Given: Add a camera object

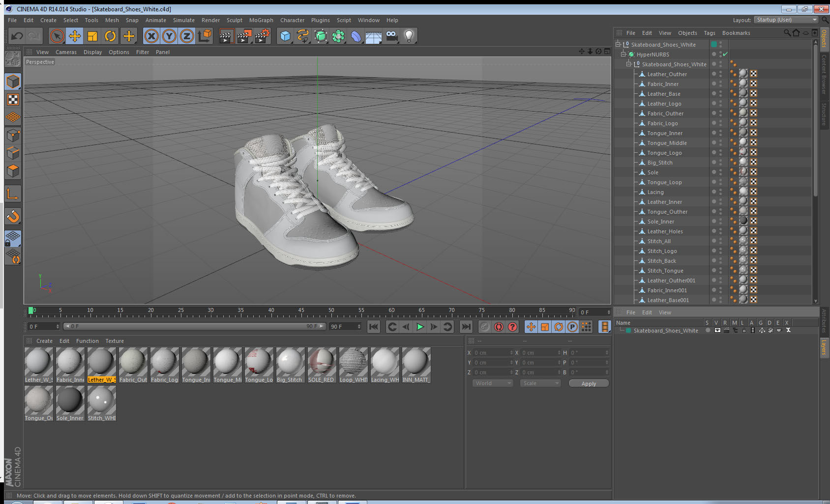Looking at the screenshot, I should pyautogui.click(x=391, y=36).
